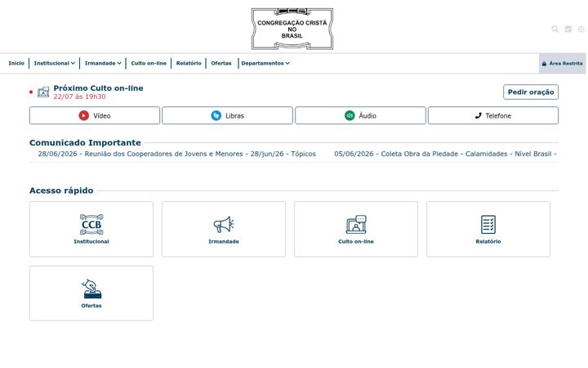Click the search magnifier icon in header
Image resolution: width=588 pixels, height=368 pixels.
pyautogui.click(x=555, y=29)
